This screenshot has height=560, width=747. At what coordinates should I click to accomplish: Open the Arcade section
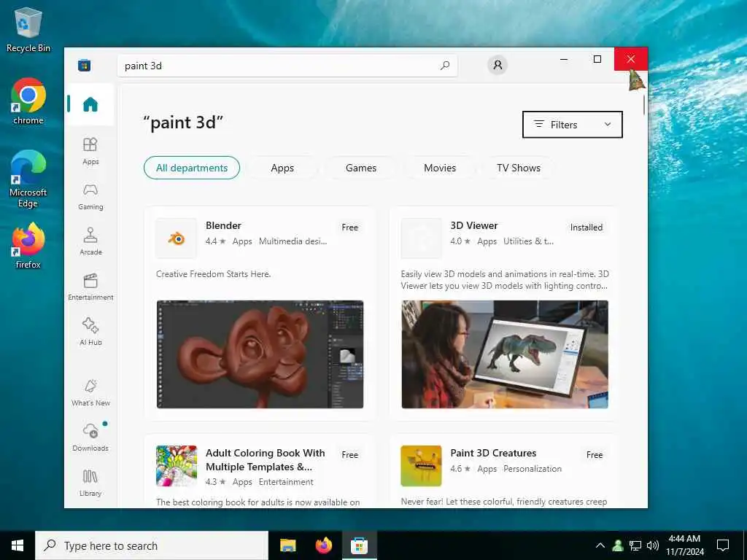[90, 241]
